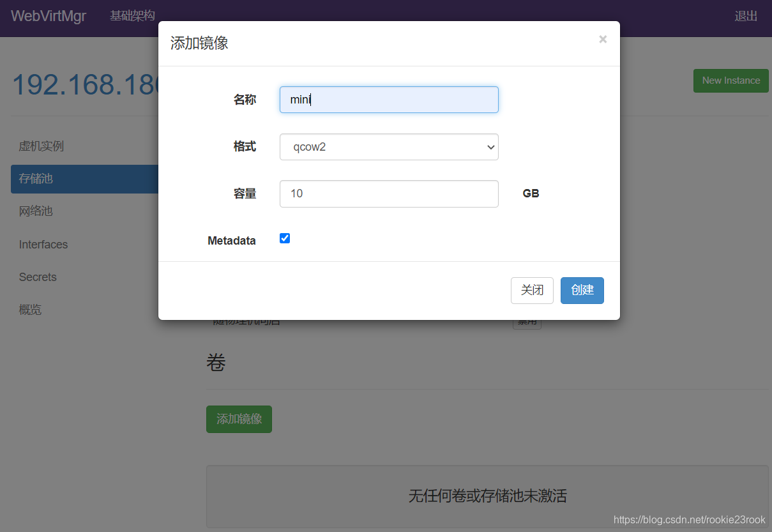Open the WebVirtMgr home logo link
The image size is (772, 532).
(47, 16)
